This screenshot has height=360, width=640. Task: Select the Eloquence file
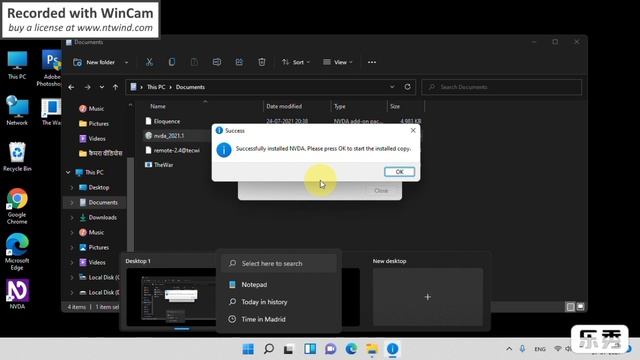(x=163, y=121)
